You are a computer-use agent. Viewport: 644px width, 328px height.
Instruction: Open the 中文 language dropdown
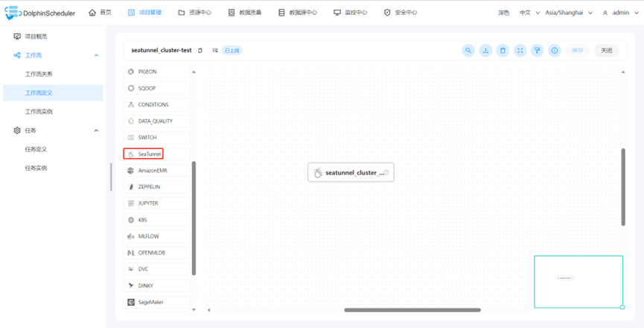(x=529, y=13)
